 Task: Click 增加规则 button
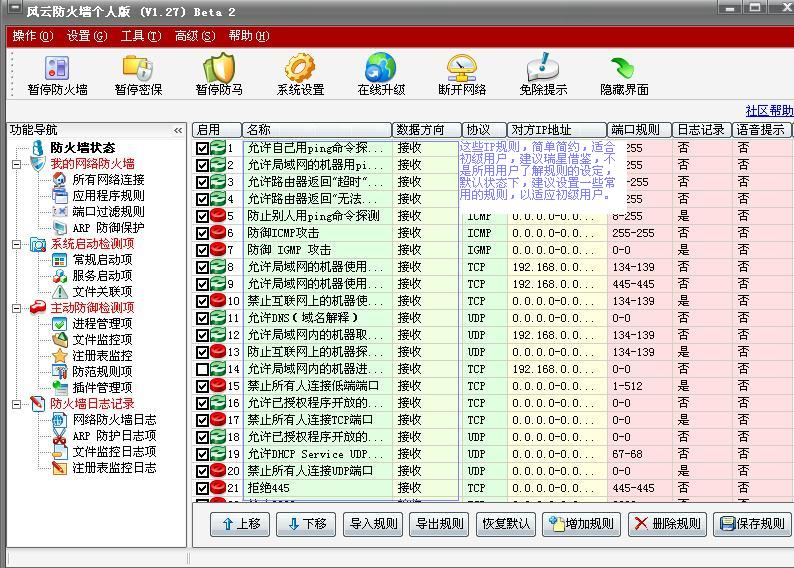[581, 524]
